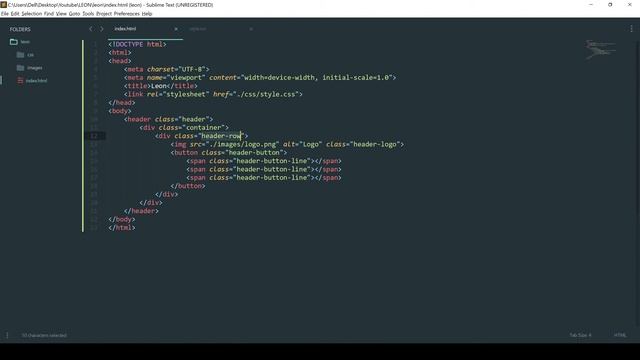Click the closing </header> tag
Image resolution: width=640 pixels, height=360 pixels.
point(142,211)
